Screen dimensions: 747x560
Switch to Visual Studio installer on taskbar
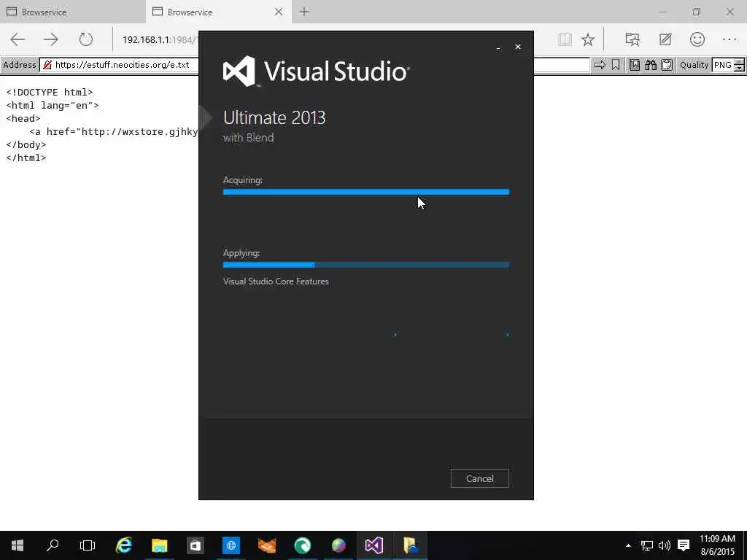click(x=374, y=545)
